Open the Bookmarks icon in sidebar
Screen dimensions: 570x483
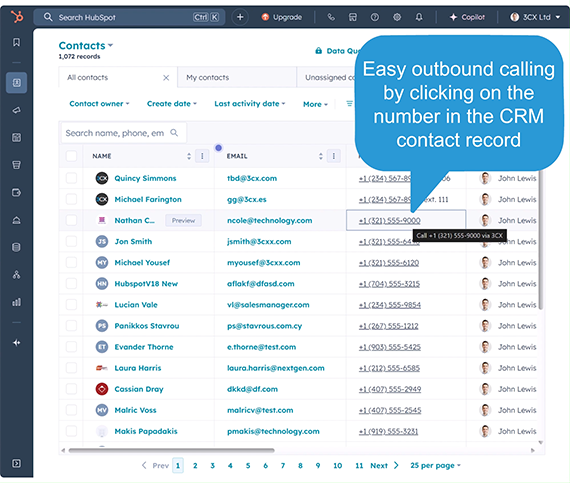(x=16, y=42)
